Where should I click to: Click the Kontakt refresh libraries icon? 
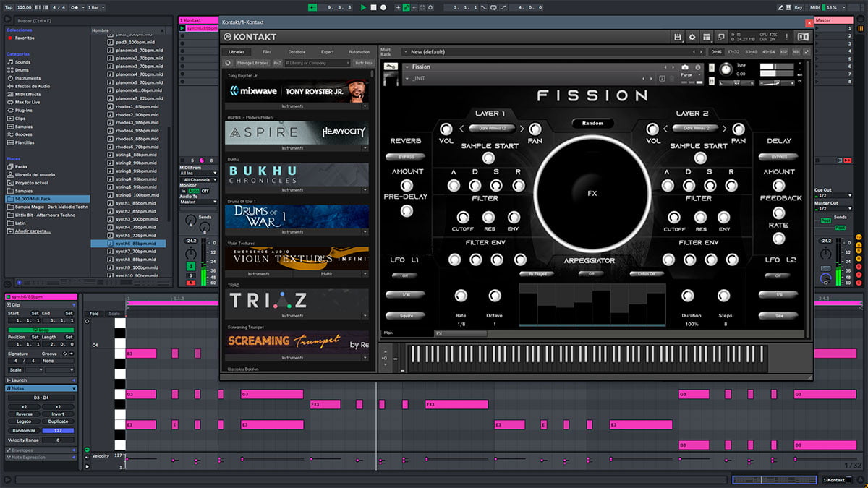tap(228, 63)
